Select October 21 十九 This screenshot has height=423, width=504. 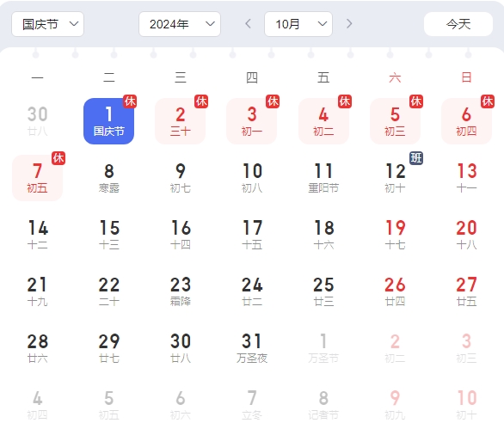37,291
